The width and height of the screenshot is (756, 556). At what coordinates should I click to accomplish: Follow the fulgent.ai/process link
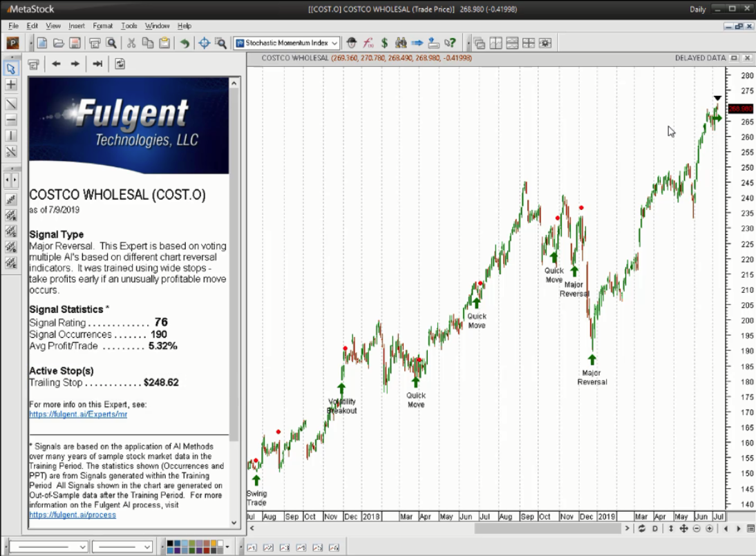73,515
